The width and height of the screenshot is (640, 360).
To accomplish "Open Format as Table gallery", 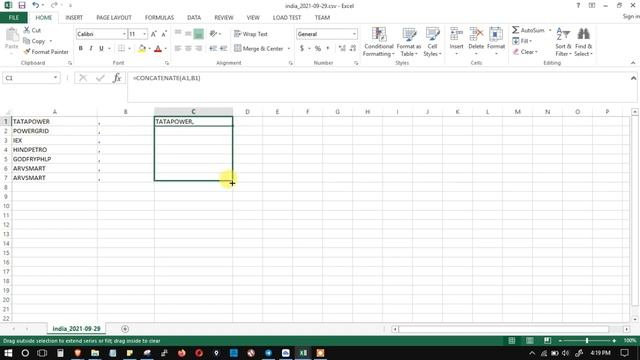I will [x=409, y=42].
